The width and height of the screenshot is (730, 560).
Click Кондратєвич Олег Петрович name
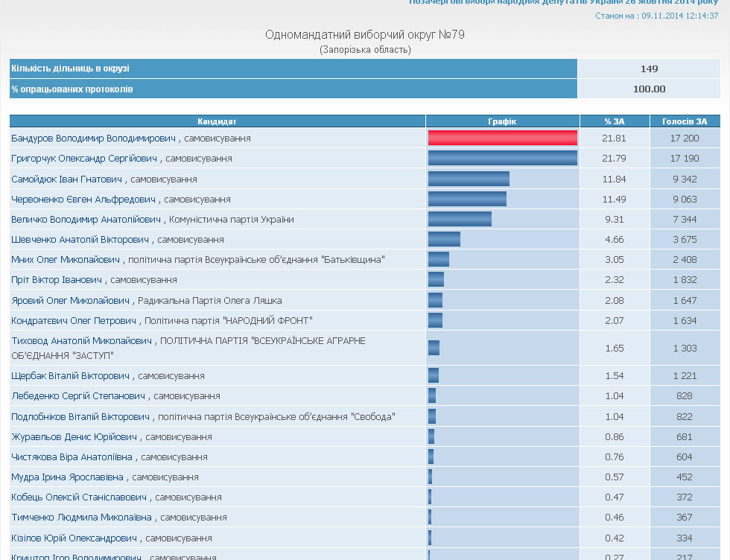point(74,320)
